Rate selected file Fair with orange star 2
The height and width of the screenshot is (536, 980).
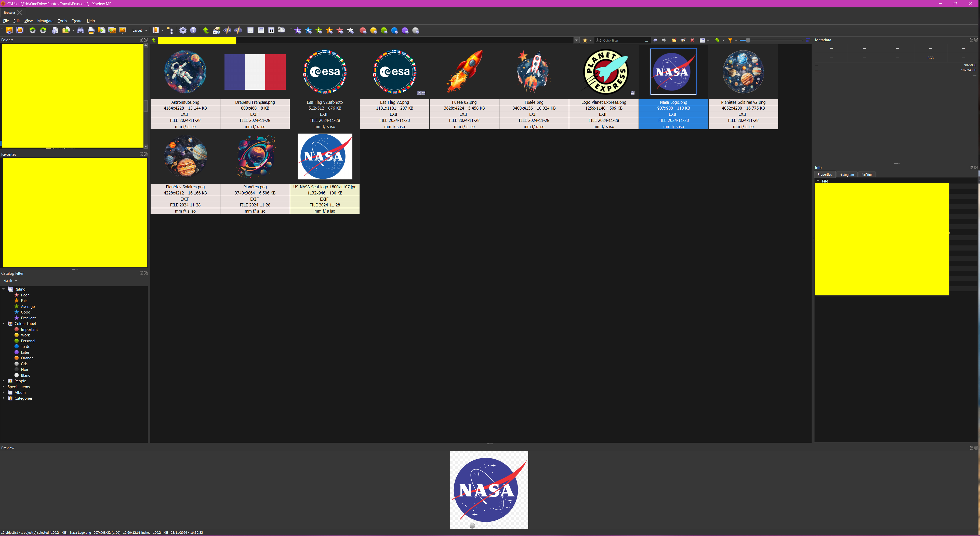click(x=329, y=30)
